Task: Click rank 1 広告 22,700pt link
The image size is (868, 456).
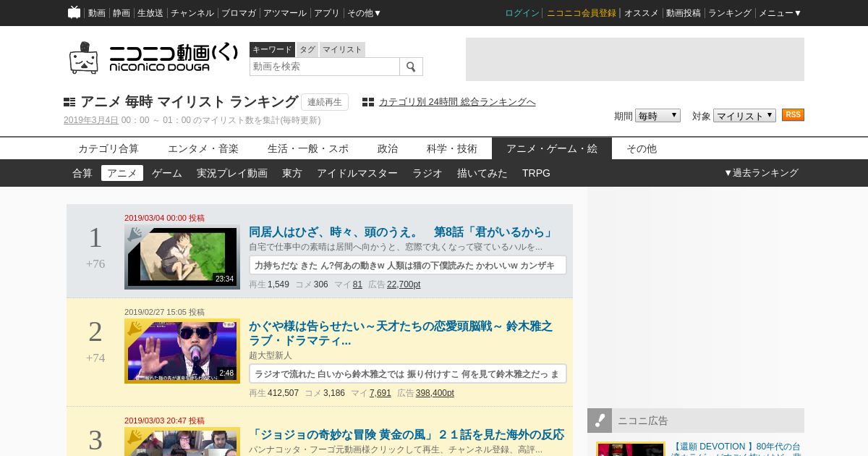Action: click(404, 284)
